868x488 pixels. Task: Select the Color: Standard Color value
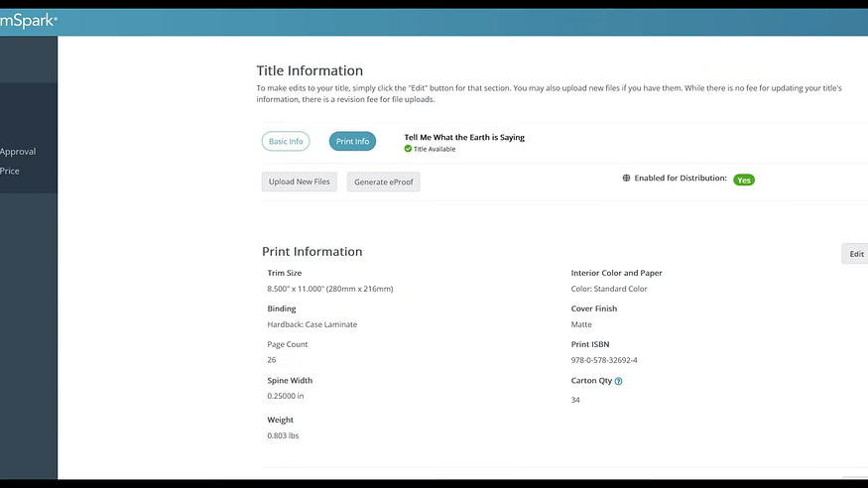tap(609, 289)
